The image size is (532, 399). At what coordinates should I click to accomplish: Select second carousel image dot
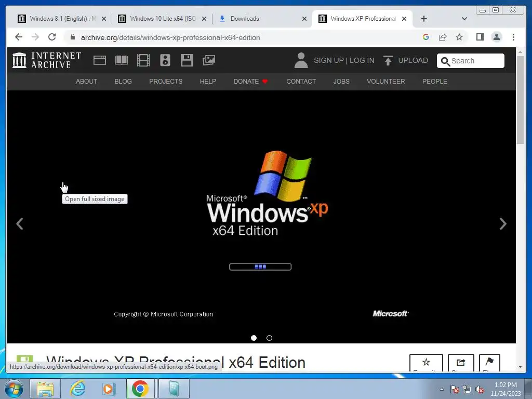coord(270,338)
